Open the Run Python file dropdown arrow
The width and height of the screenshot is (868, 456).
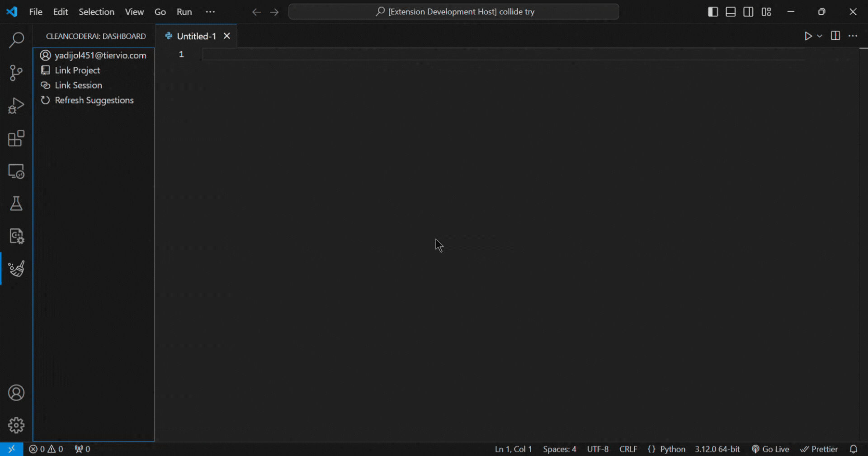(819, 36)
